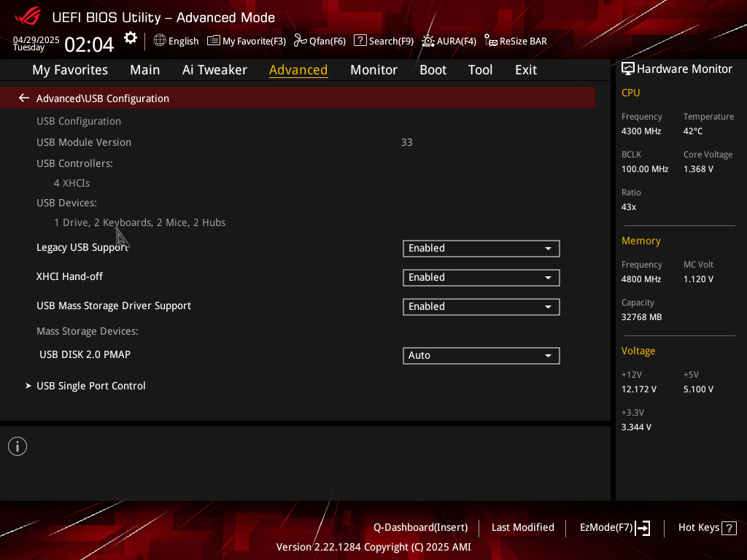Screen dimensions: 747x560
Task: Click the BCLK 100.00 MHz value
Action: pyautogui.click(x=645, y=169)
